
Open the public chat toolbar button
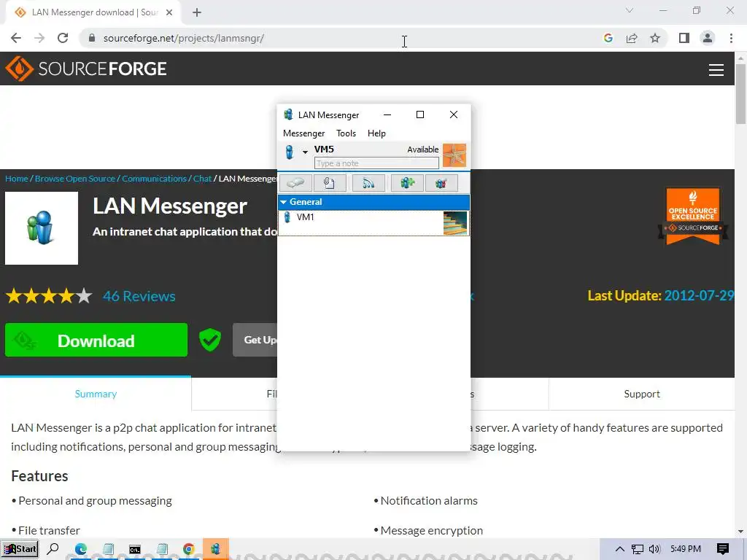click(441, 183)
